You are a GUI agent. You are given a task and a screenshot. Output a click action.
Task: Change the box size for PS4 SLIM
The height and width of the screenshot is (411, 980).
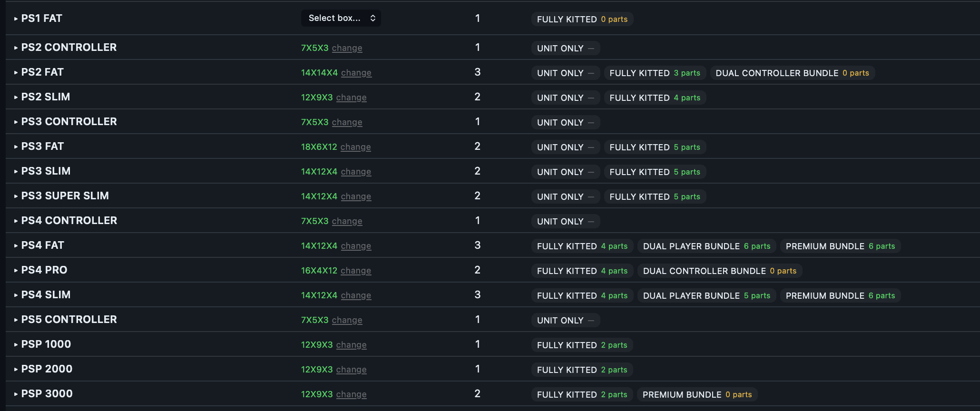pos(356,295)
